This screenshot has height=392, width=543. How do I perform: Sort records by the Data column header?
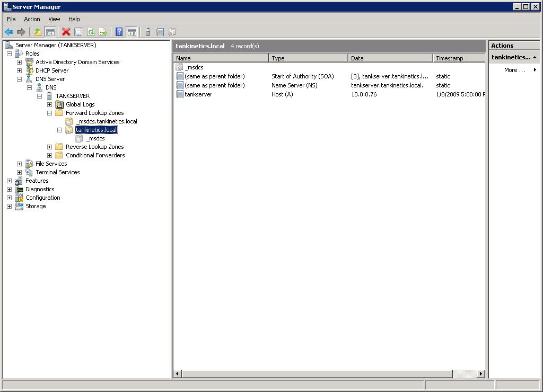pos(391,58)
